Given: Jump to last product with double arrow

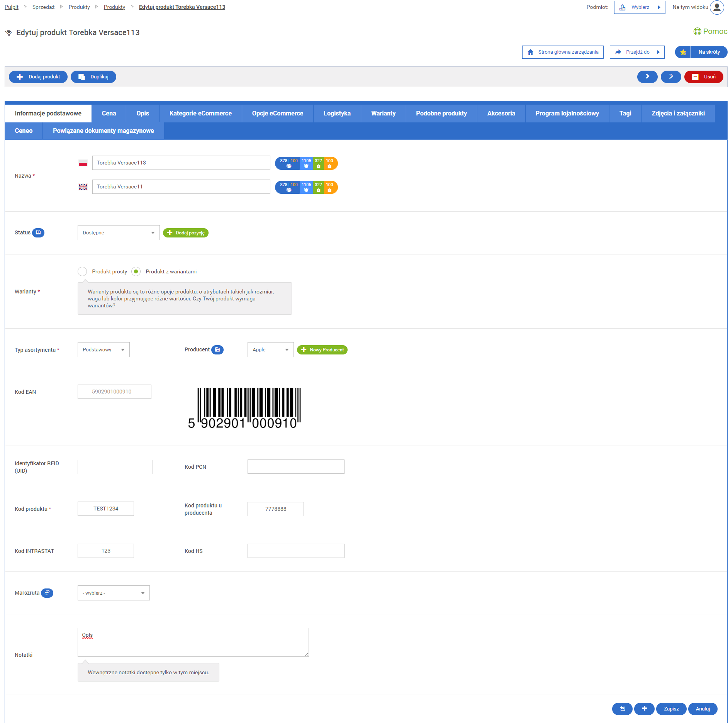Looking at the screenshot, I should tap(670, 77).
